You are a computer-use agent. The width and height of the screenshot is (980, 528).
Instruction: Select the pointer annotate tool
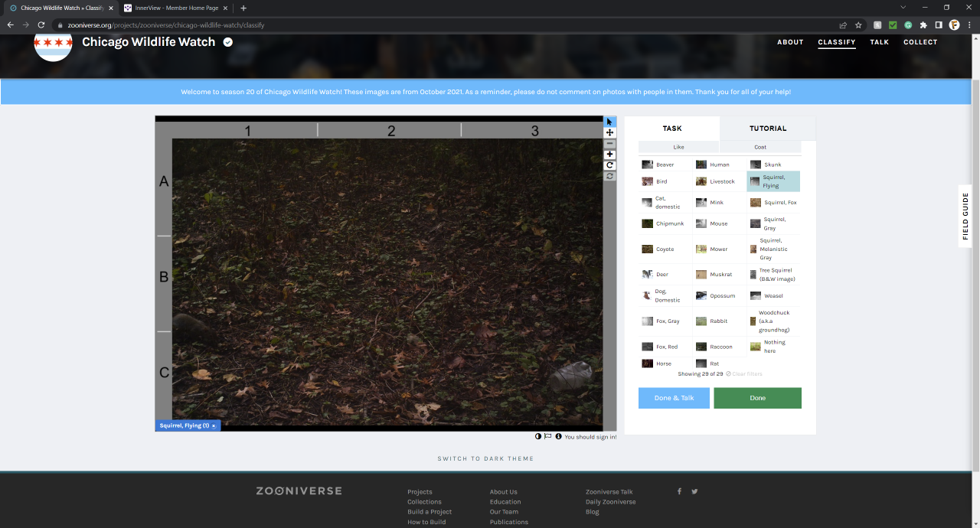pyautogui.click(x=610, y=122)
